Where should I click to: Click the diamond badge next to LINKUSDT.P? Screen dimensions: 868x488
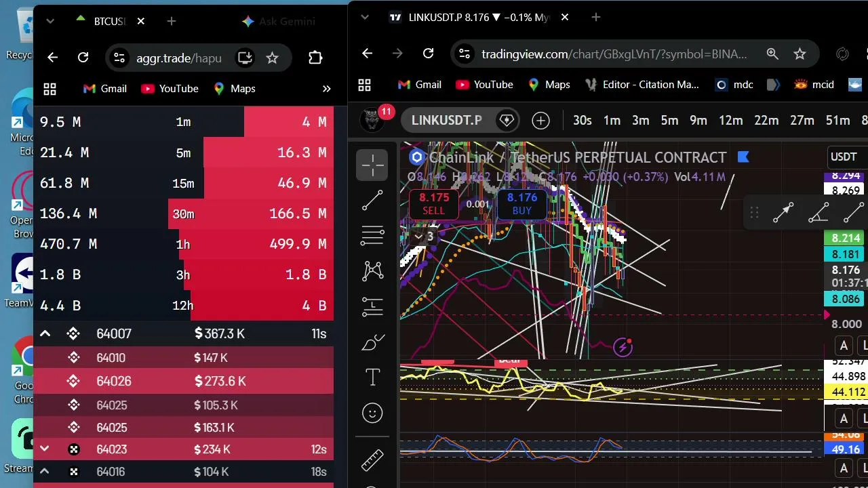pos(507,121)
